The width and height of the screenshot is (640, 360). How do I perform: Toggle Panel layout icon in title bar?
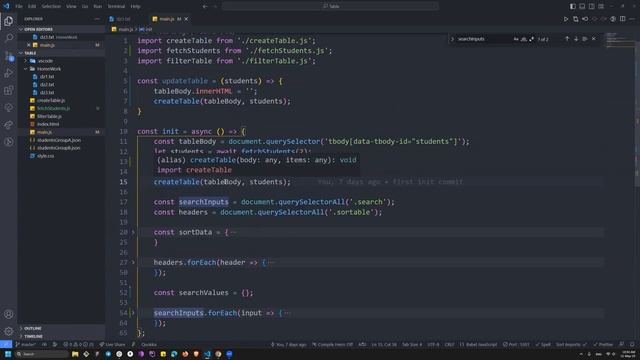click(x=582, y=7)
